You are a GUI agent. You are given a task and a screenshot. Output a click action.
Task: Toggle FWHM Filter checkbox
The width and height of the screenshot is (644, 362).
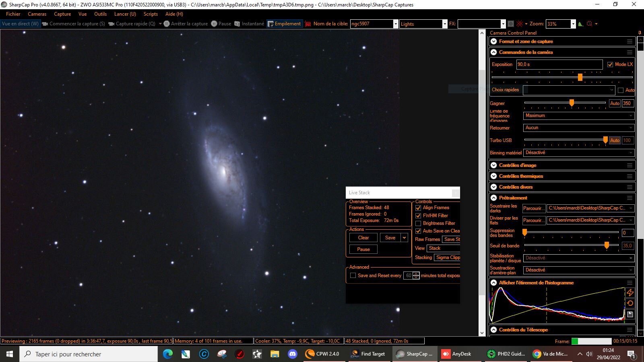[x=418, y=216]
